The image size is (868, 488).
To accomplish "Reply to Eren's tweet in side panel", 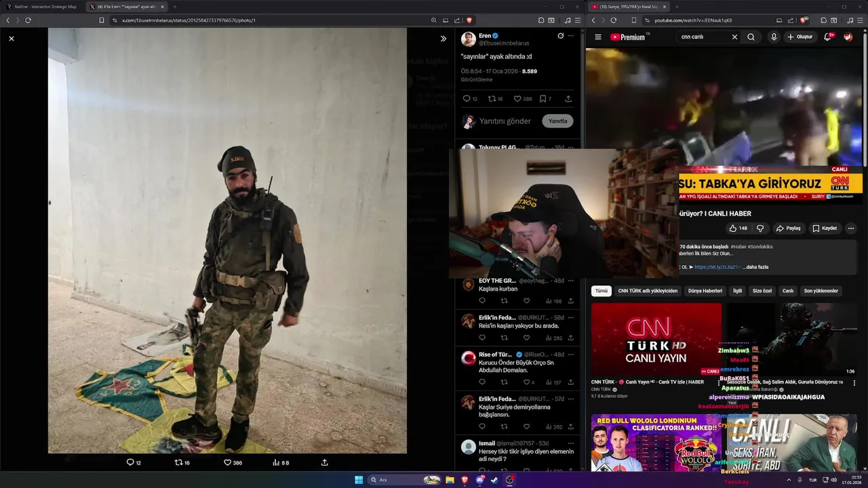I will click(x=467, y=99).
